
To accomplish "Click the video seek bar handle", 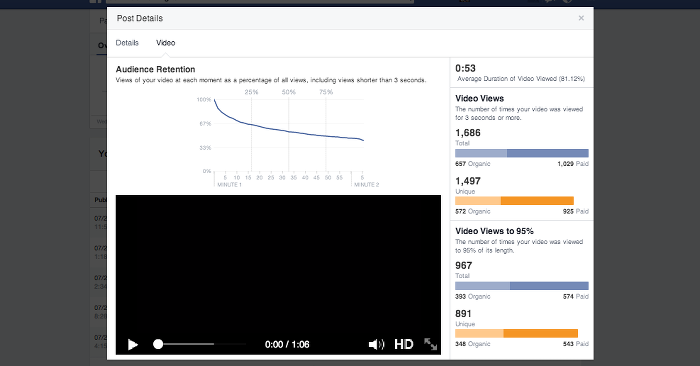I will 158,344.
